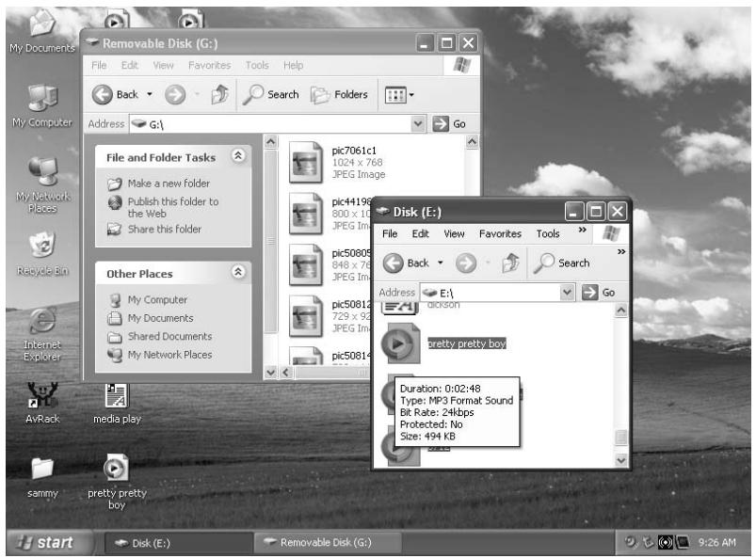
Task: Click Back button in Disk (E:) window
Action: click(406, 263)
